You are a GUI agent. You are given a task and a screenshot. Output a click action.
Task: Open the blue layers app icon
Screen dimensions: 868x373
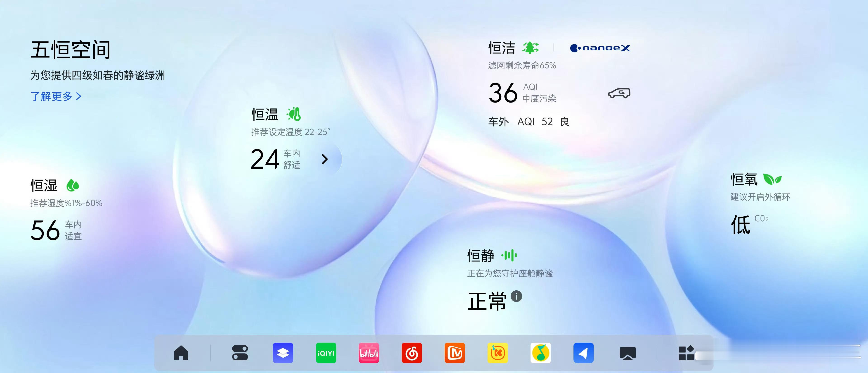click(x=283, y=353)
